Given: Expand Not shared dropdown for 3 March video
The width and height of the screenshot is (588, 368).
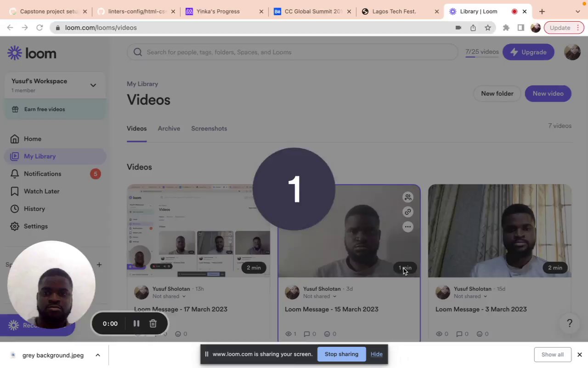Looking at the screenshot, I should (x=470, y=296).
